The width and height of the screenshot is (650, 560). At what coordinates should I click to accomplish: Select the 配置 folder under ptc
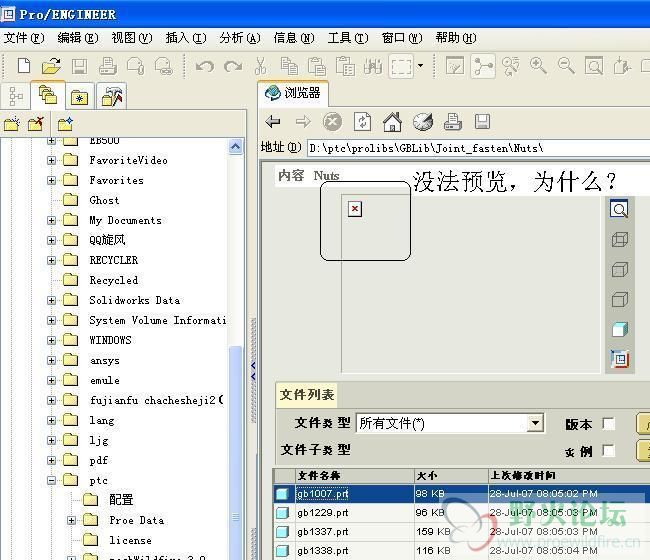point(121,500)
